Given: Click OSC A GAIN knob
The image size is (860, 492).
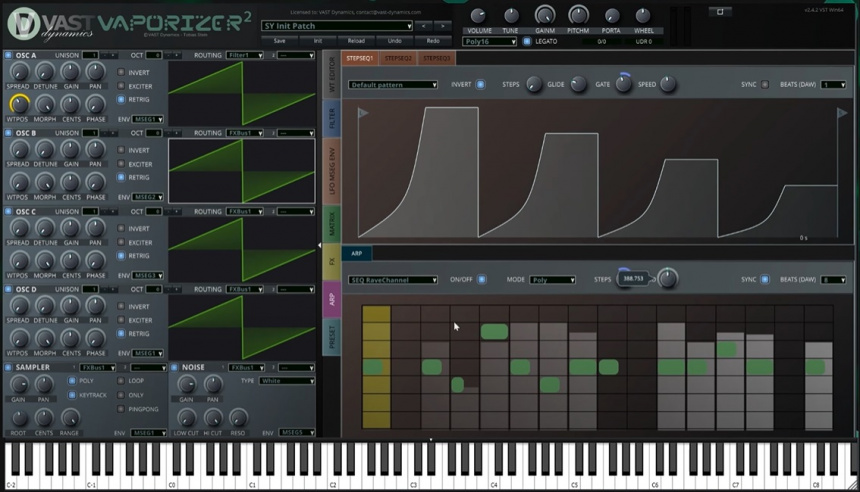Looking at the screenshot, I should click(x=70, y=71).
